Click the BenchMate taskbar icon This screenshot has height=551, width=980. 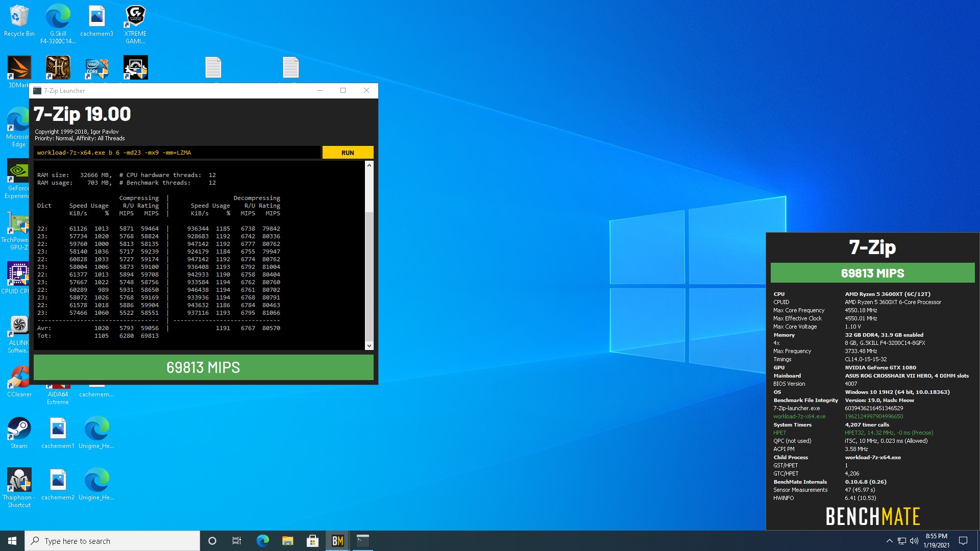click(337, 541)
